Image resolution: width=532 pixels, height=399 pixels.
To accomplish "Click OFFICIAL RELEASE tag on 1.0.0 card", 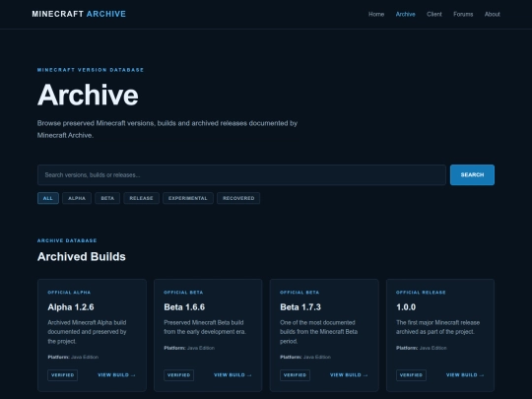I will [x=421, y=293].
